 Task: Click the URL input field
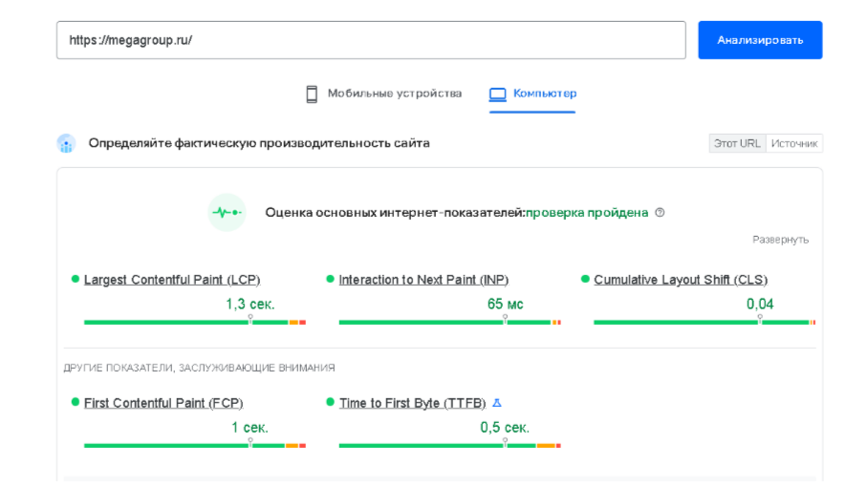click(x=371, y=40)
